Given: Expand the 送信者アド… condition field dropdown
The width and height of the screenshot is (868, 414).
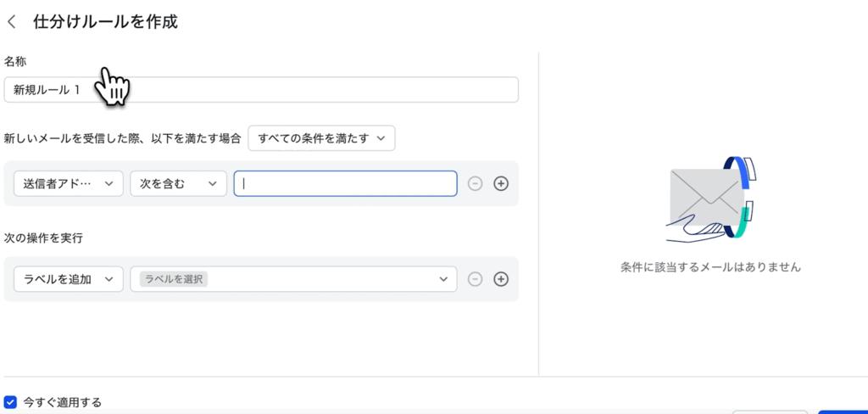Looking at the screenshot, I should pos(69,184).
